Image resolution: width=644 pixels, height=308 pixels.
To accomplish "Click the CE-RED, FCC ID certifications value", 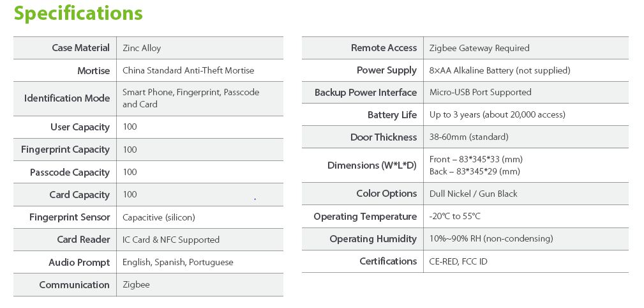I will (x=458, y=261).
